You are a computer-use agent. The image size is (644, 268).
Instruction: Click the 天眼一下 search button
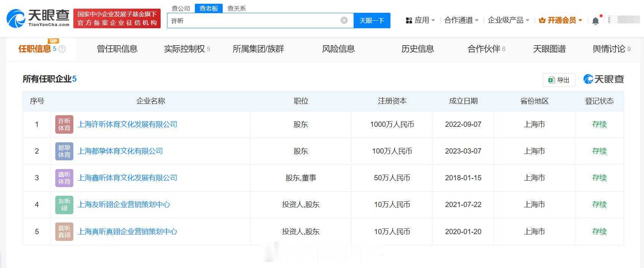coord(372,20)
